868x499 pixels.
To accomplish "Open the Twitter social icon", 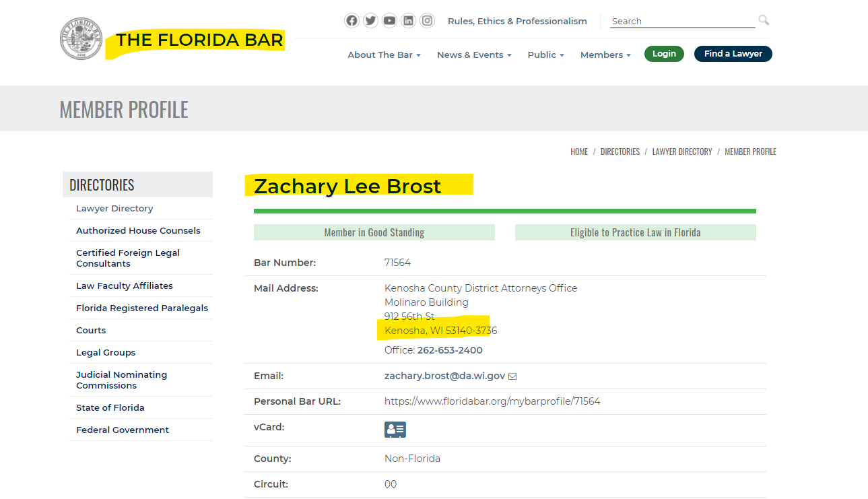I will pos(370,21).
